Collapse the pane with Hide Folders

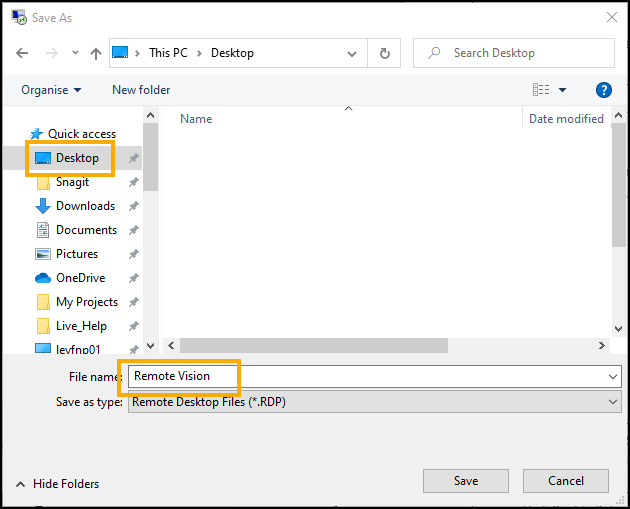57,484
